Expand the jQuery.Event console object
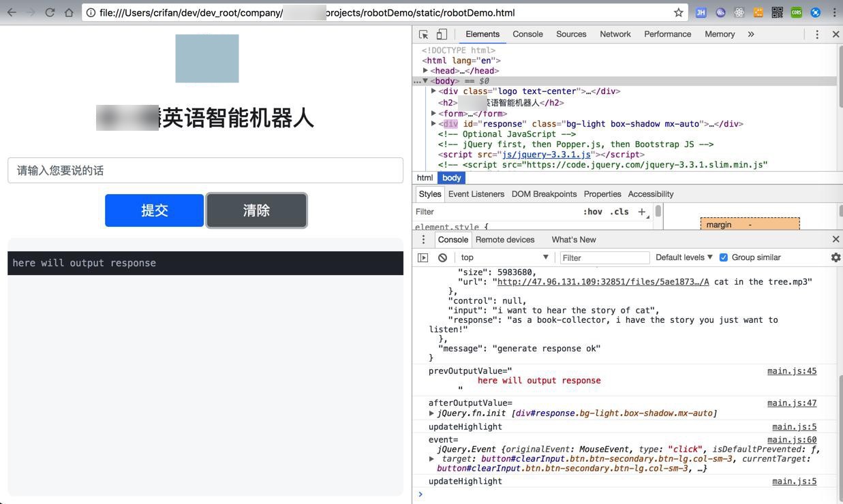The height and width of the screenshot is (504, 843). click(x=431, y=459)
